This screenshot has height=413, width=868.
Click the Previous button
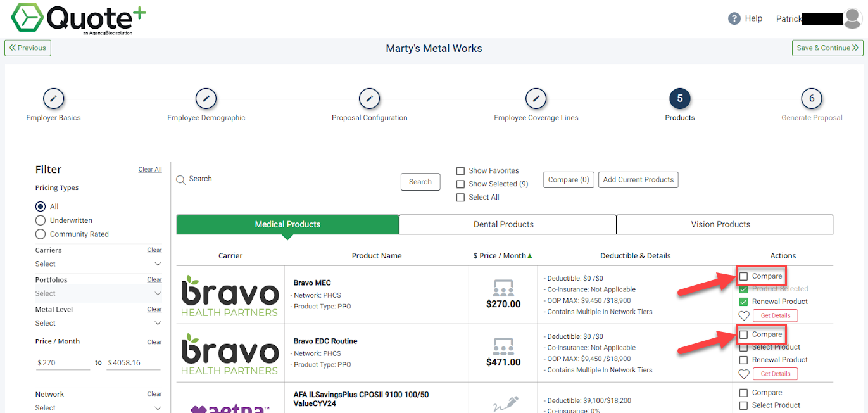(x=28, y=48)
